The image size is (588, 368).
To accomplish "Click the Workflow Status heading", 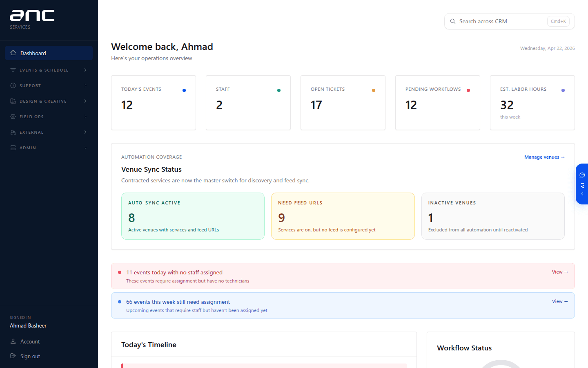I will pyautogui.click(x=464, y=348).
